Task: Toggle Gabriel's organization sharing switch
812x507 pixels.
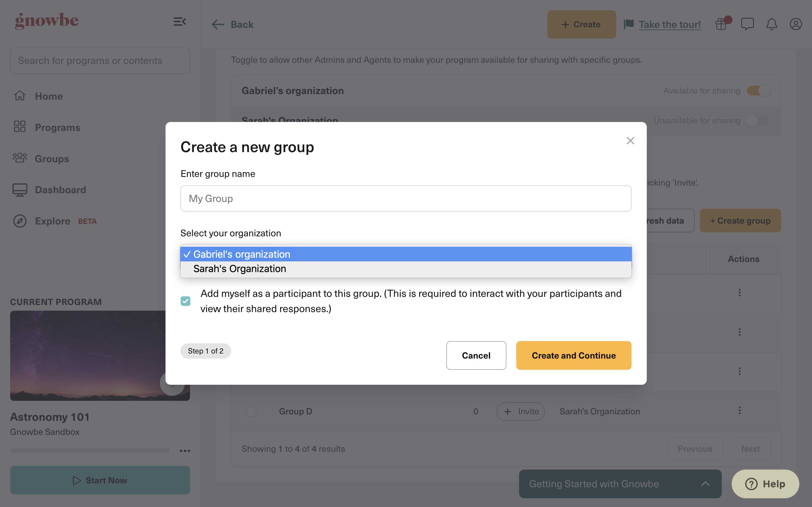Action: [759, 90]
